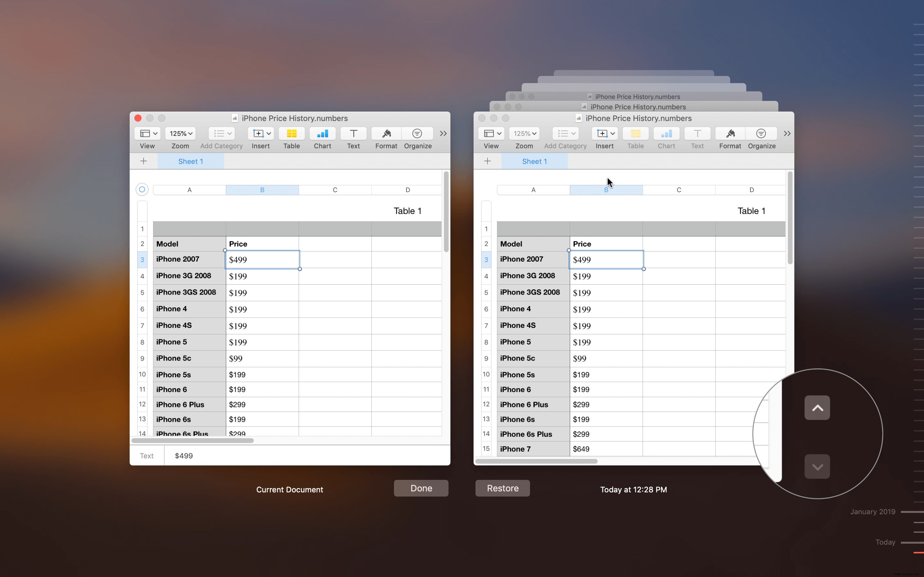Scroll up using the up arrow control

pyautogui.click(x=817, y=407)
